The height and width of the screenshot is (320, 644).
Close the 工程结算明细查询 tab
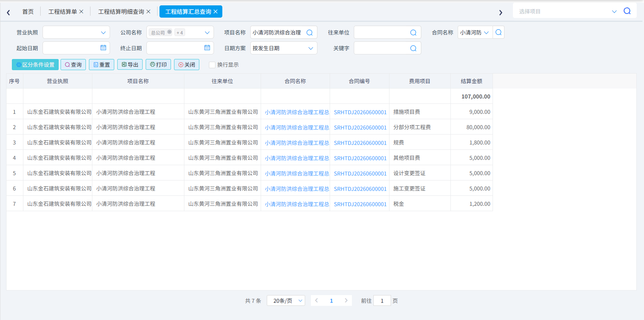click(148, 11)
